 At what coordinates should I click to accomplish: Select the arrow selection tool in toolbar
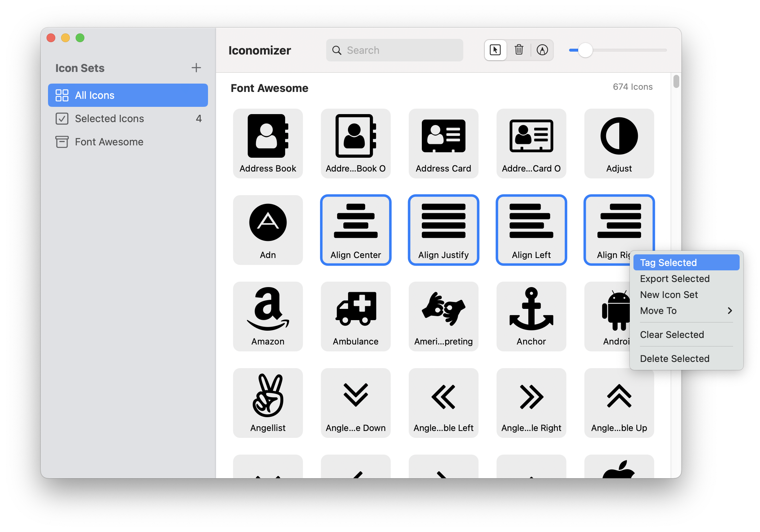[x=495, y=50]
